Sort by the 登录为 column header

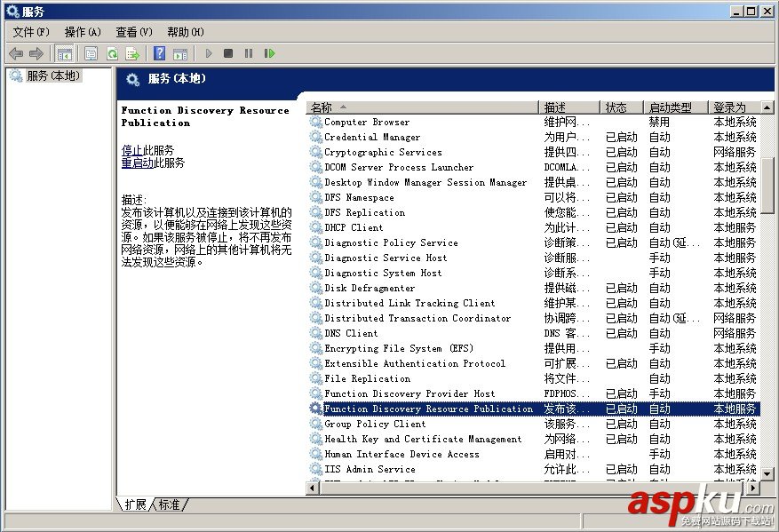735,107
